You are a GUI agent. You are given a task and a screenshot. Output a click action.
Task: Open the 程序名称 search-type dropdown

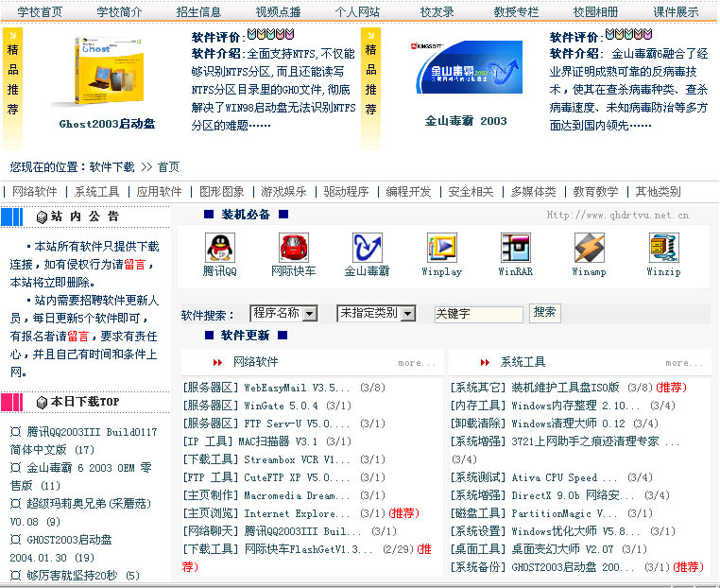[x=283, y=313]
